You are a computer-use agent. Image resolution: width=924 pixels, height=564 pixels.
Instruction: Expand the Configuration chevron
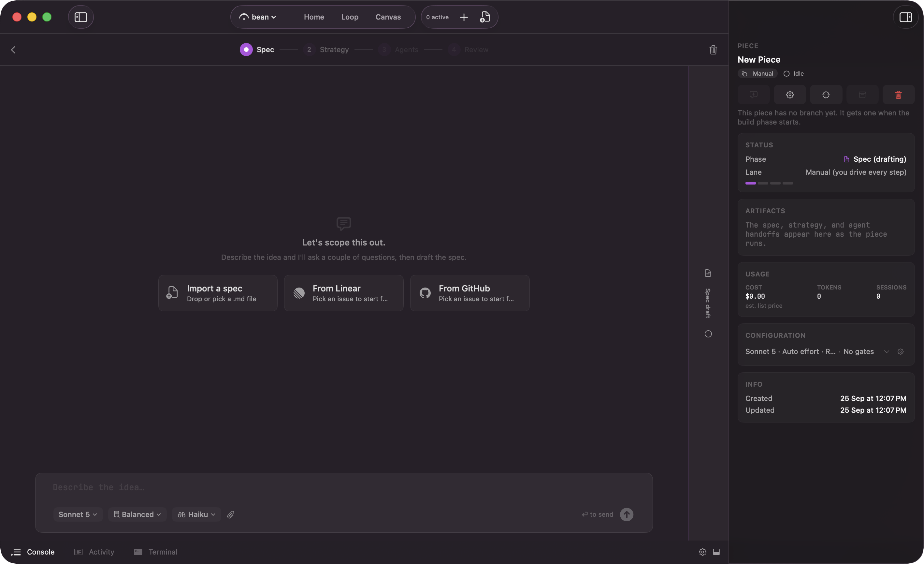coord(887,352)
